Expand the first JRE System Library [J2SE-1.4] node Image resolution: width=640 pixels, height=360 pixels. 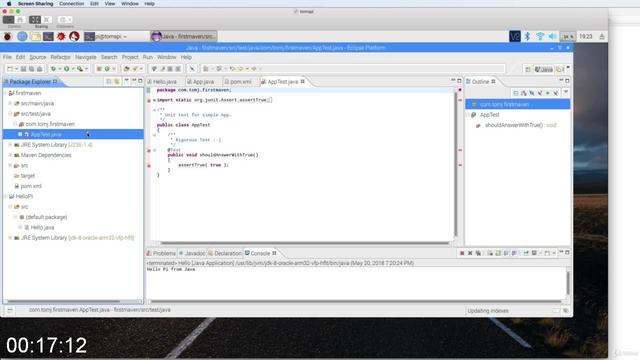[10, 145]
